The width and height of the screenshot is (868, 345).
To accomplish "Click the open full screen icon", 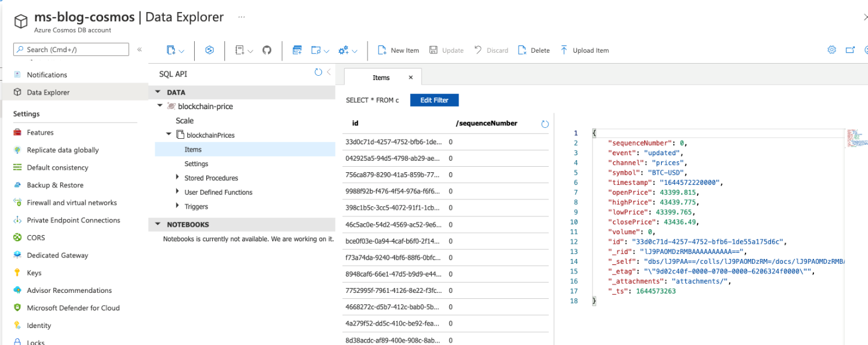I will 850,50.
